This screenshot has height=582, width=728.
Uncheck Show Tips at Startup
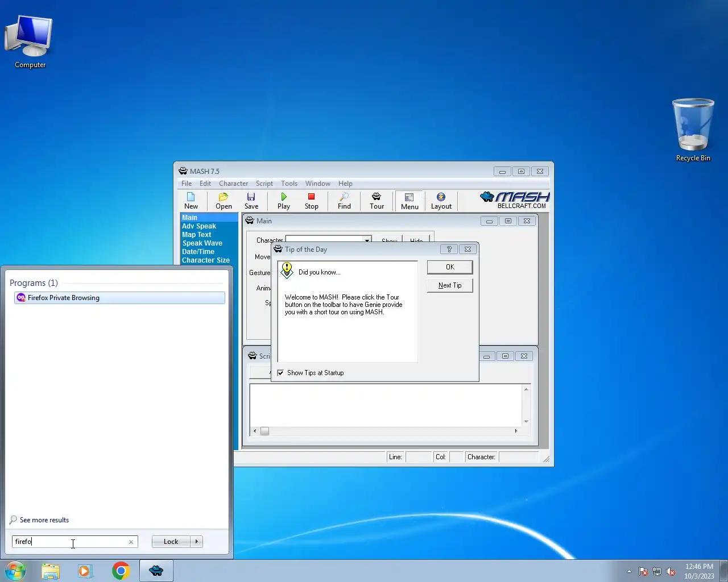280,373
